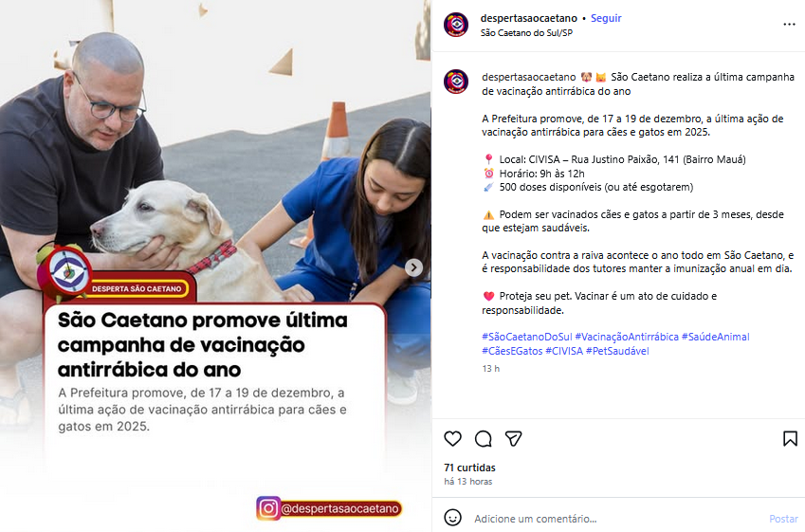Open the #SaúdeAnimal hashtag
The height and width of the screenshot is (532, 805).
pyautogui.click(x=716, y=337)
